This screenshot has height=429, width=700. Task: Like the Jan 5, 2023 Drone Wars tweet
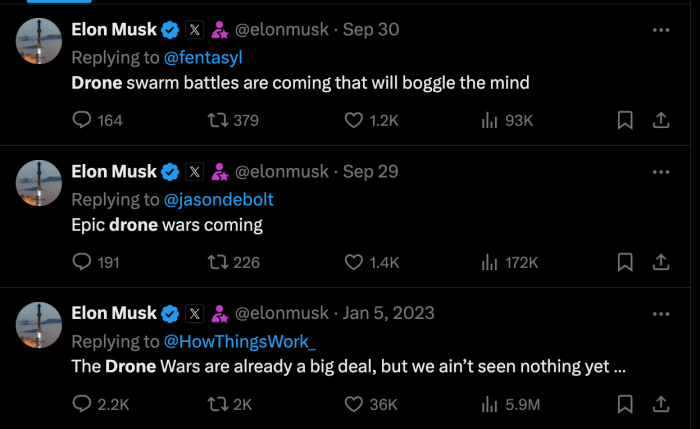point(353,404)
